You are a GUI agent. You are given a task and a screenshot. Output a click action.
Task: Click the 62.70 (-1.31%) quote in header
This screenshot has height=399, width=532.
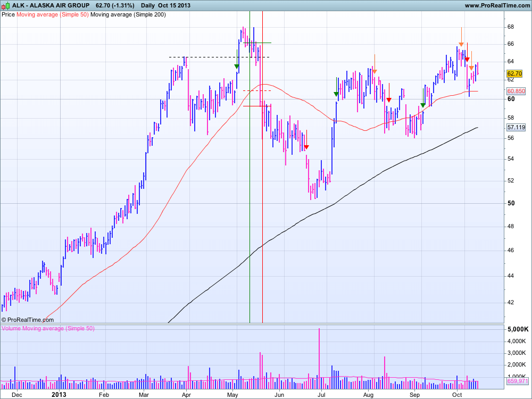pyautogui.click(x=115, y=5)
